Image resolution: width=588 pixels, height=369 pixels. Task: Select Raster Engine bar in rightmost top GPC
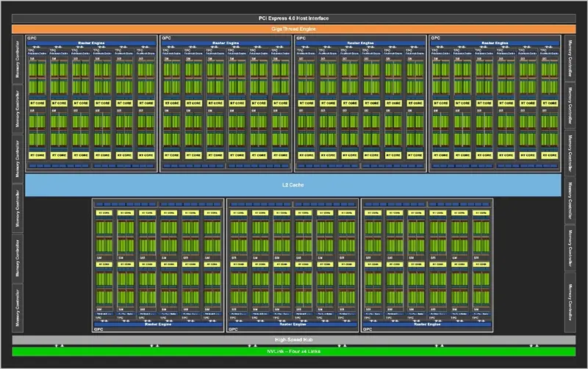(495, 43)
